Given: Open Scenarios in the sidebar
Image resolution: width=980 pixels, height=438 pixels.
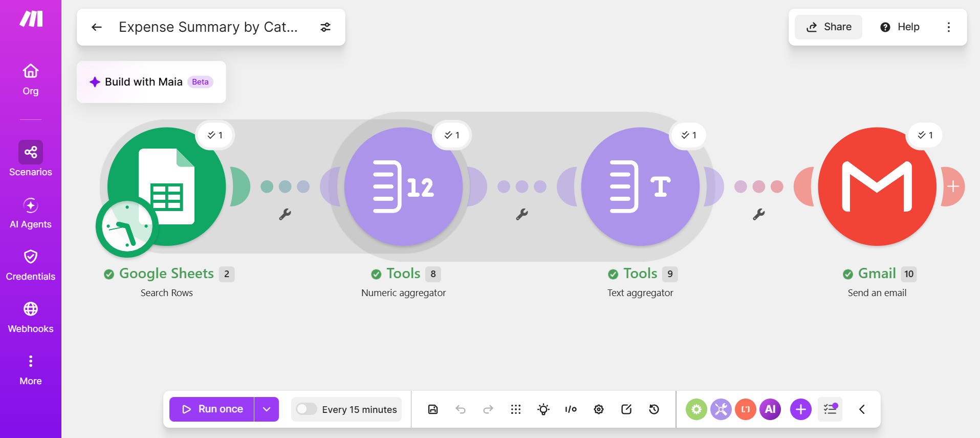Looking at the screenshot, I should pos(31,159).
